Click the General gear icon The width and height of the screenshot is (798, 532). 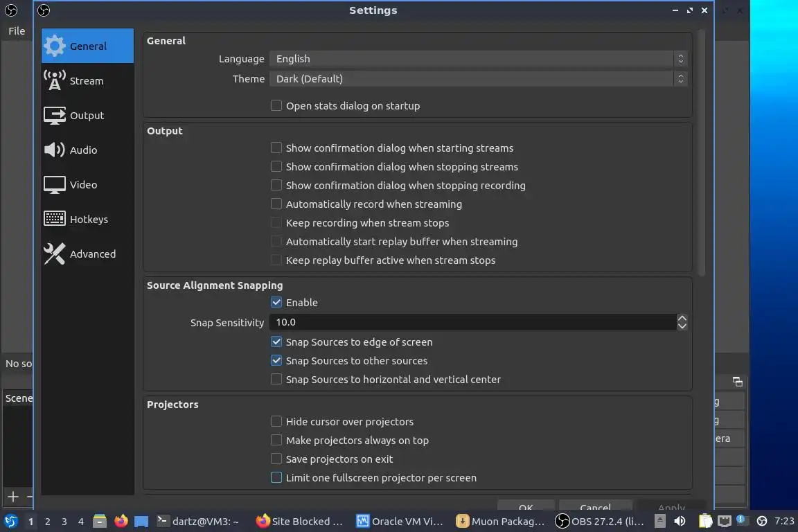55,46
